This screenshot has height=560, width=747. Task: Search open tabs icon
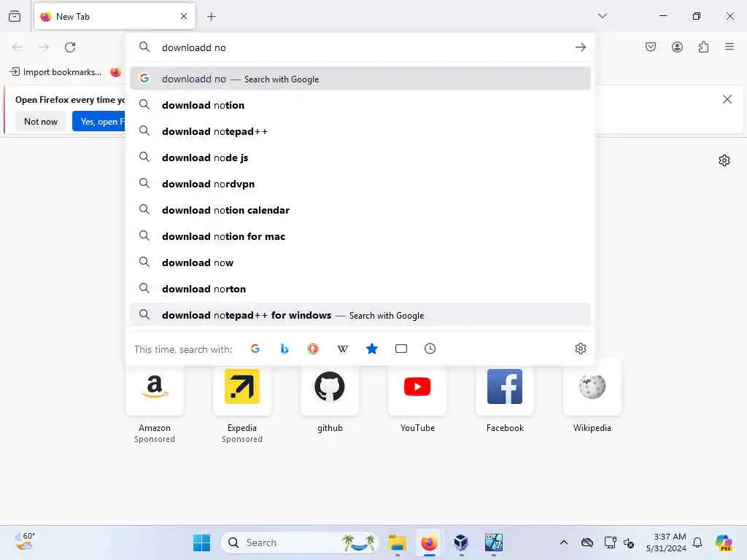pos(401,349)
